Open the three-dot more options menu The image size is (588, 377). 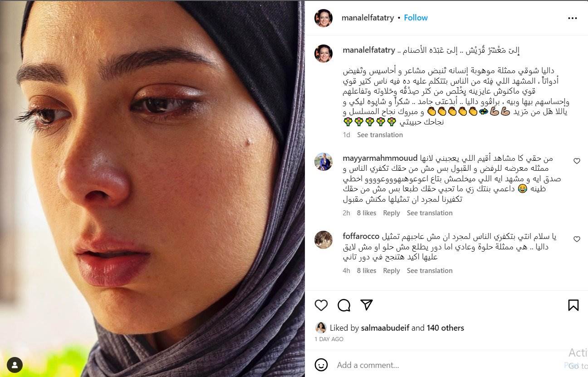click(573, 18)
